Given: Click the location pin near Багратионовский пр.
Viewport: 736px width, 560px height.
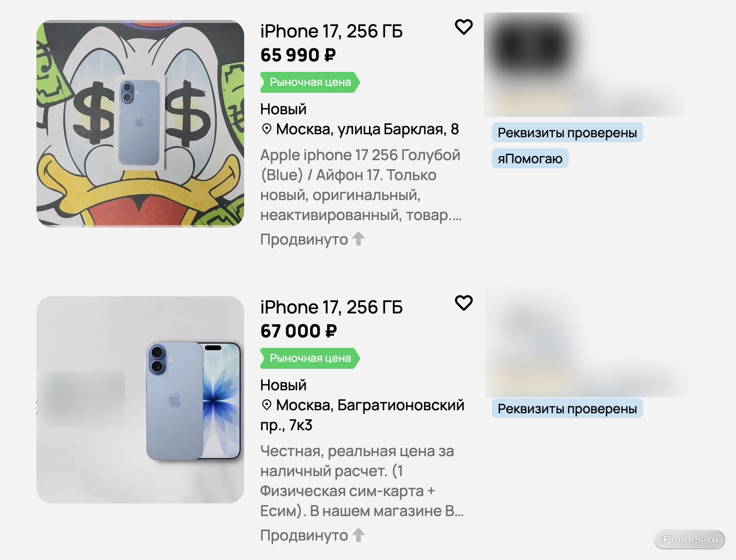Looking at the screenshot, I should [x=267, y=405].
